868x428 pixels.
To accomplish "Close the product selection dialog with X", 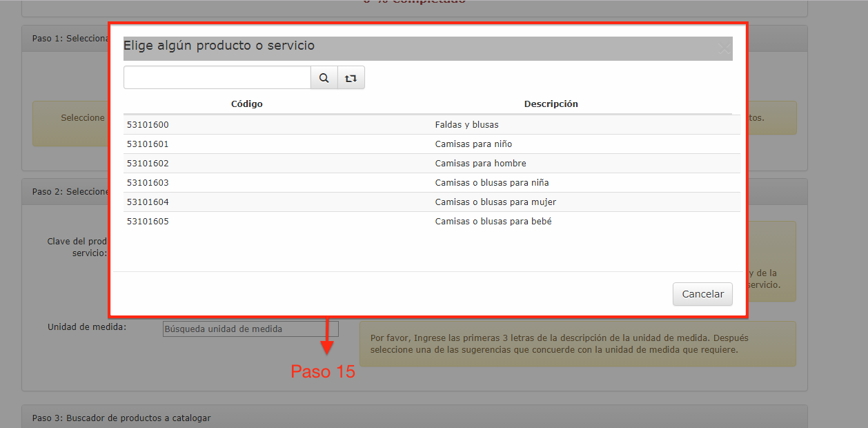I will [724, 49].
